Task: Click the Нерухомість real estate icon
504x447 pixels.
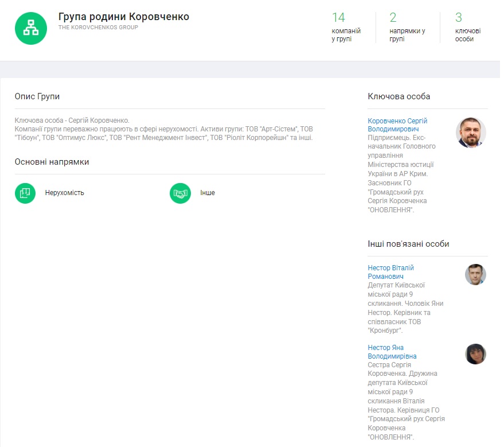Action: [25, 193]
